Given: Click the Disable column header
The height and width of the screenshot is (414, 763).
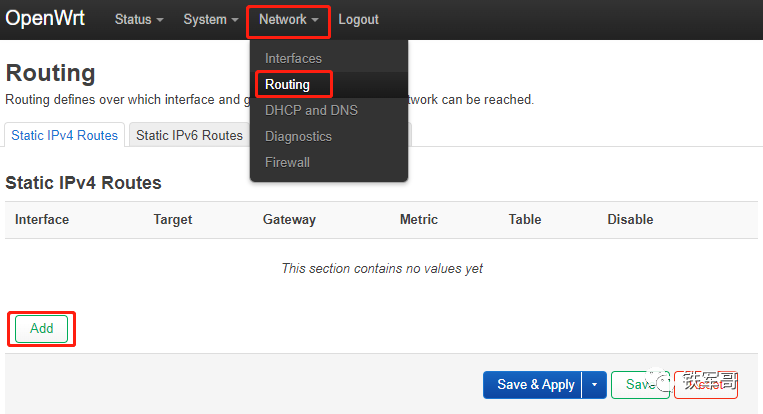Looking at the screenshot, I should (630, 219).
